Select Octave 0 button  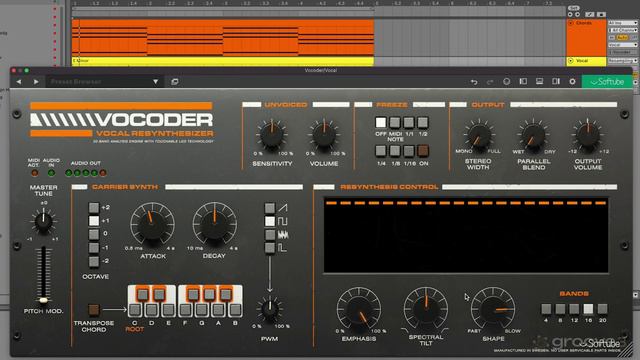click(x=94, y=234)
